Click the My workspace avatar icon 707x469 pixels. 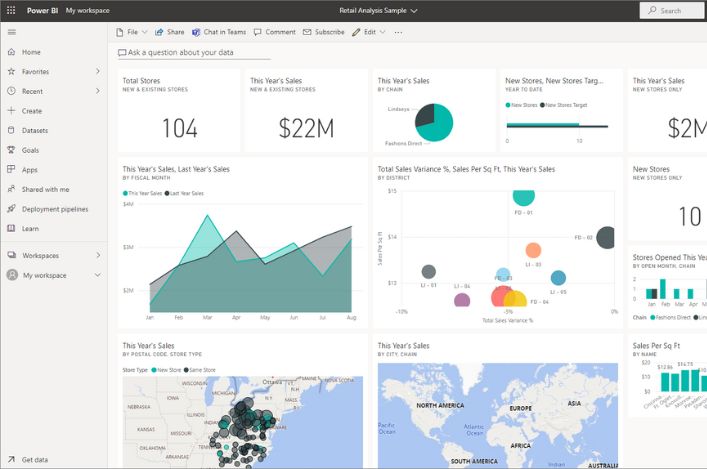pyautogui.click(x=13, y=275)
